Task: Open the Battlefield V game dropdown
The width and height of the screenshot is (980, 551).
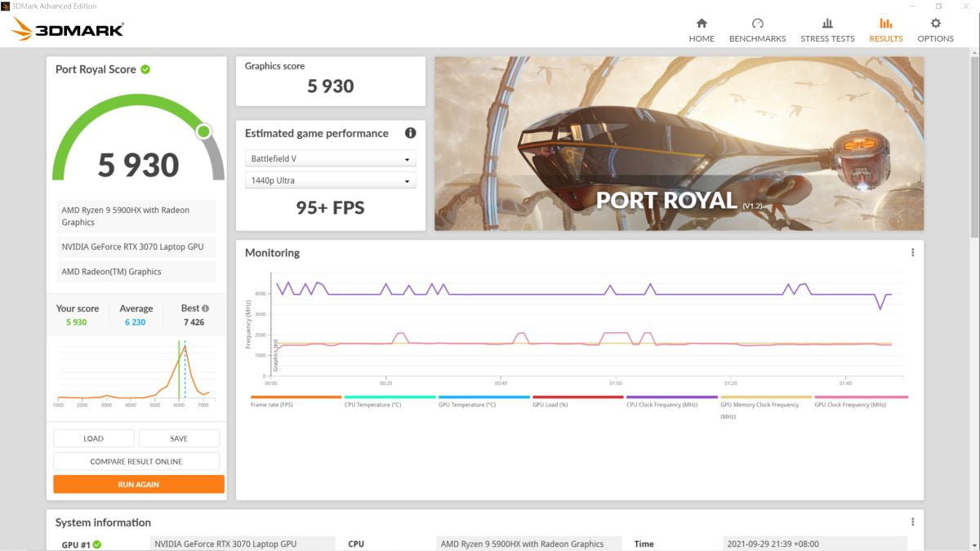Action: click(330, 158)
